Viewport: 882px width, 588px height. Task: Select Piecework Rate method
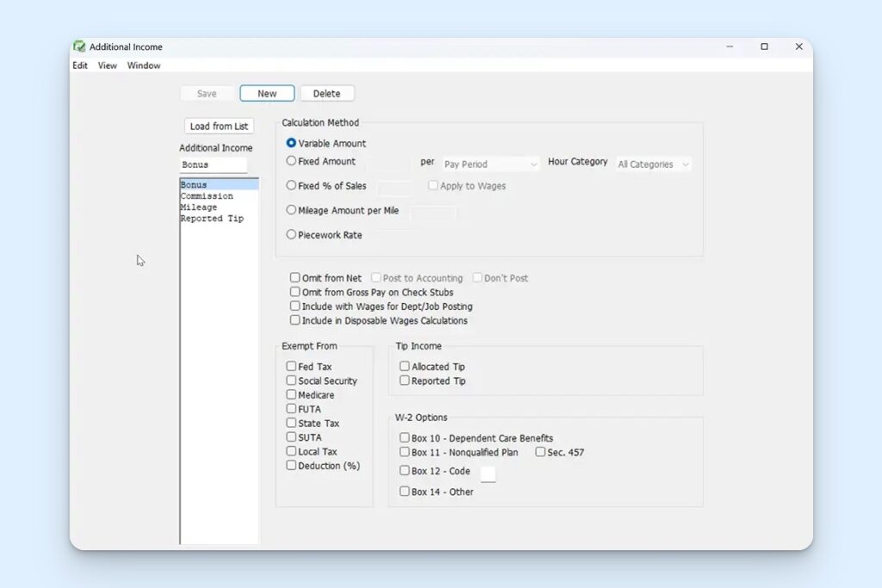pyautogui.click(x=291, y=234)
